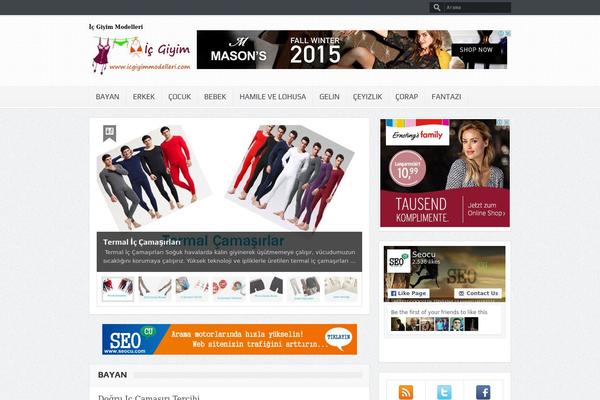Focus the Arama search input field
This screenshot has height=400, width=600.
coord(477,7)
